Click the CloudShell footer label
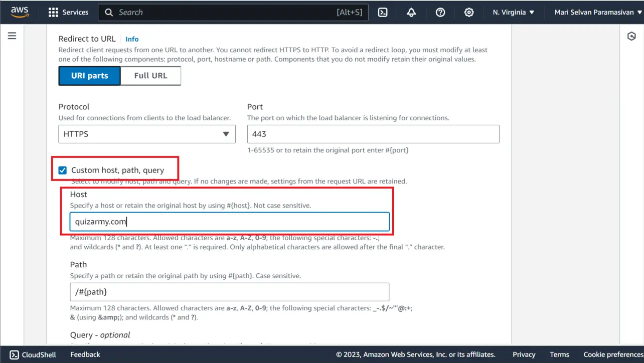Screen dimensions: 644x363 coord(39,354)
